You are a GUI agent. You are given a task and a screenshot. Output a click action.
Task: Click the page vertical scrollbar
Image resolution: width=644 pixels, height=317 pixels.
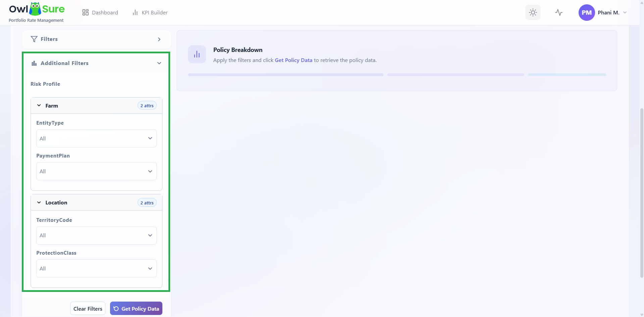click(642, 193)
